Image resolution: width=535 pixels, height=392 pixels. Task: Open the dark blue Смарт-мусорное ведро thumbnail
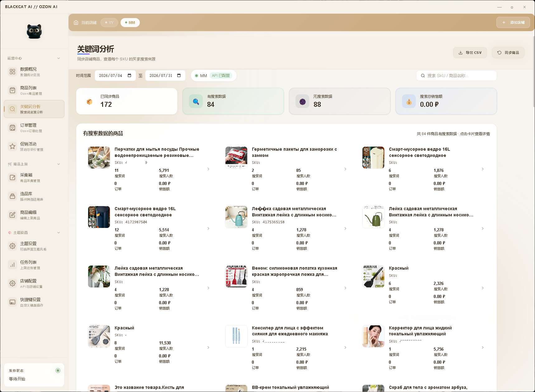99,217
